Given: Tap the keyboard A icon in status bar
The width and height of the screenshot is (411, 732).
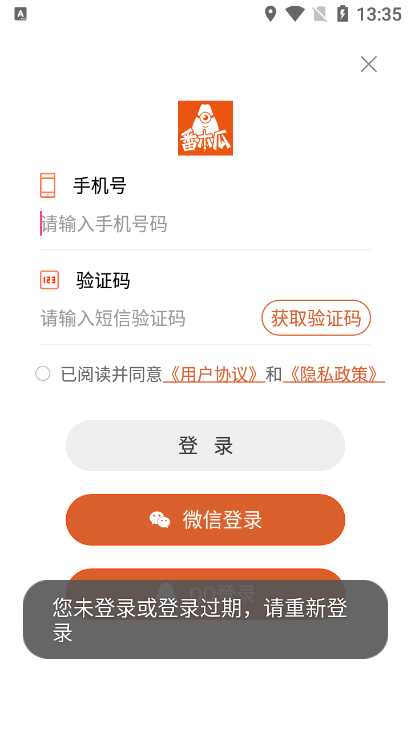Looking at the screenshot, I should click(x=21, y=14).
